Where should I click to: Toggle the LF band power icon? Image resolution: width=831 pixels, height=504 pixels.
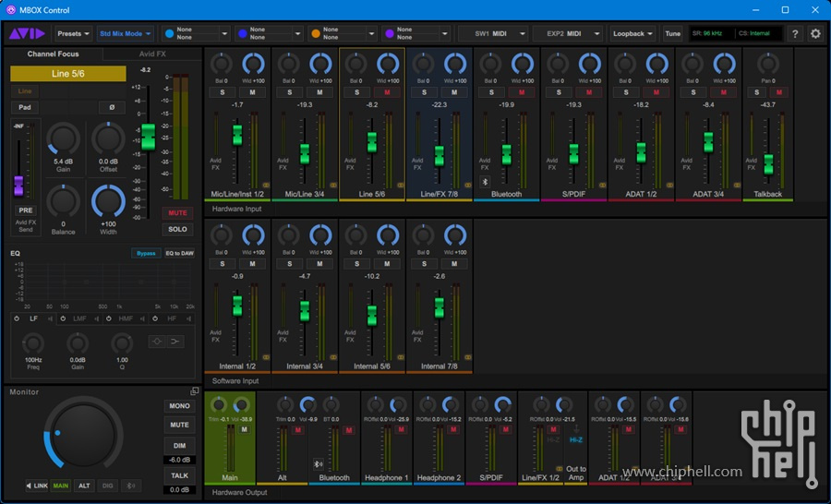(x=17, y=318)
